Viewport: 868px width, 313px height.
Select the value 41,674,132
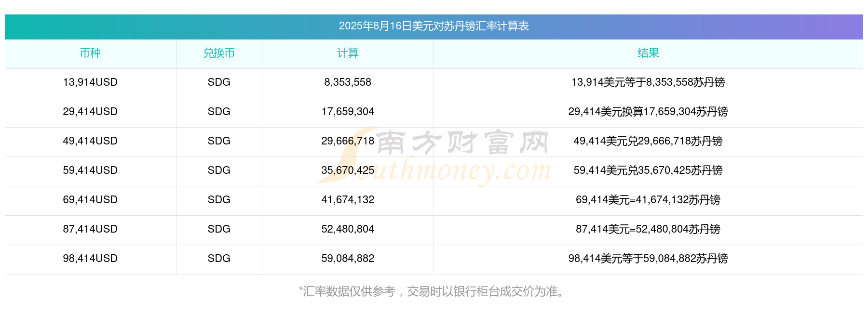click(348, 200)
